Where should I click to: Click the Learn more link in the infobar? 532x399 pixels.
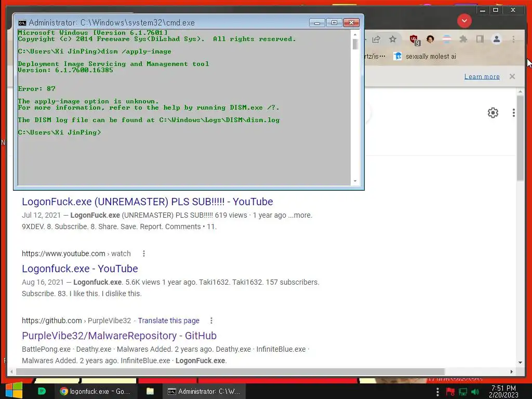pos(482,77)
